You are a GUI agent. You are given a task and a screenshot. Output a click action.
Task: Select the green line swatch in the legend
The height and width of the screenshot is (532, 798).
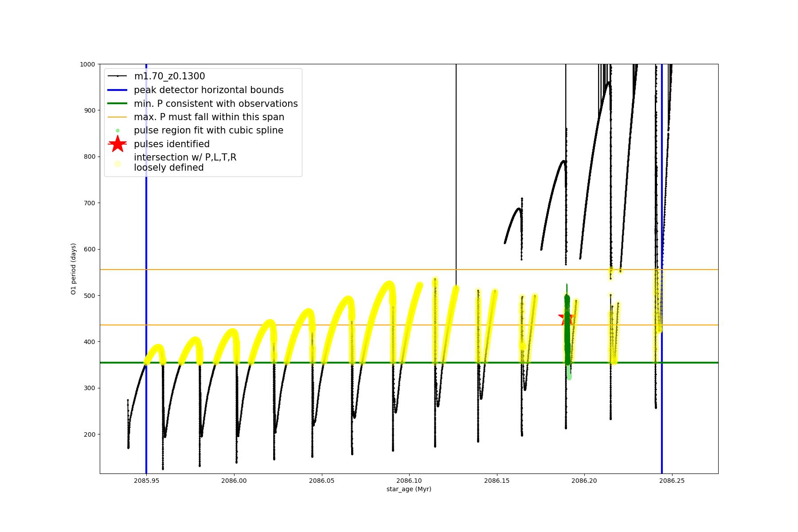(117, 104)
